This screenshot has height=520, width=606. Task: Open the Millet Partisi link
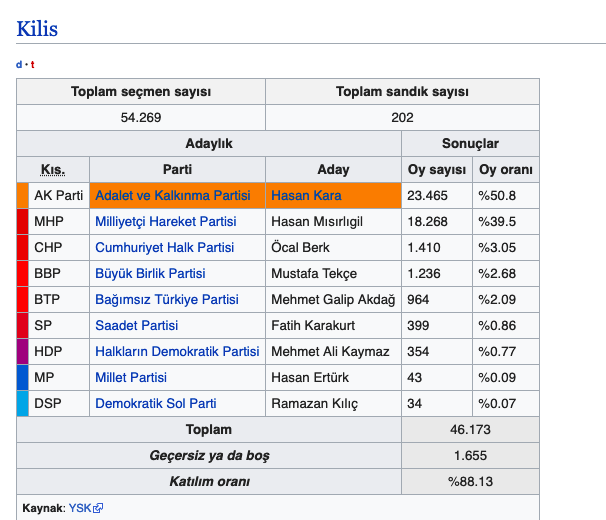[x=131, y=377]
